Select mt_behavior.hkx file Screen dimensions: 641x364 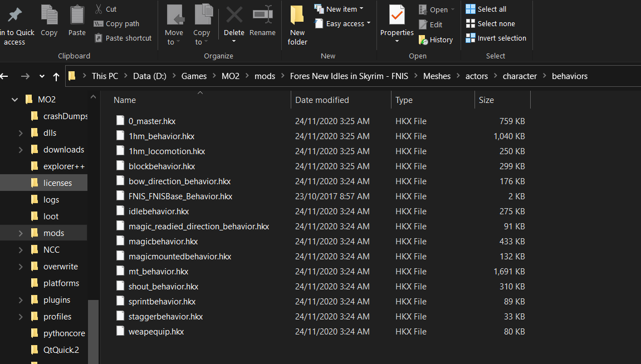[158, 271]
